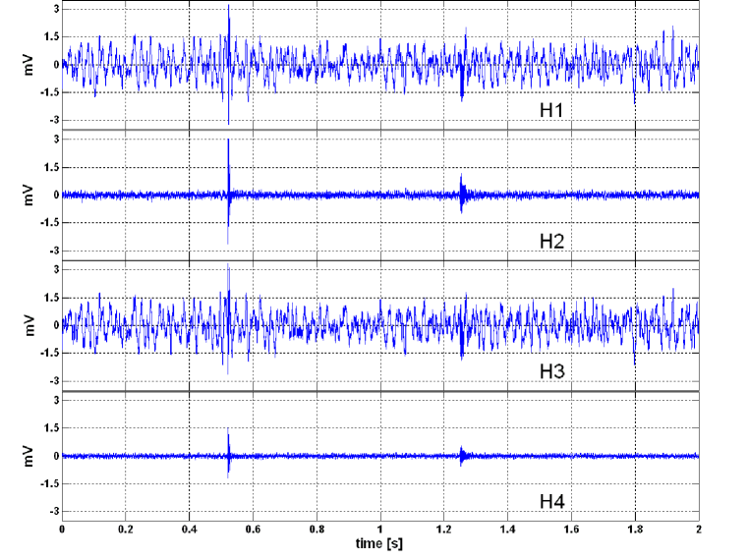Click the H3 plot label
Image resolution: width=750 pixels, height=560 pixels.
[552, 371]
